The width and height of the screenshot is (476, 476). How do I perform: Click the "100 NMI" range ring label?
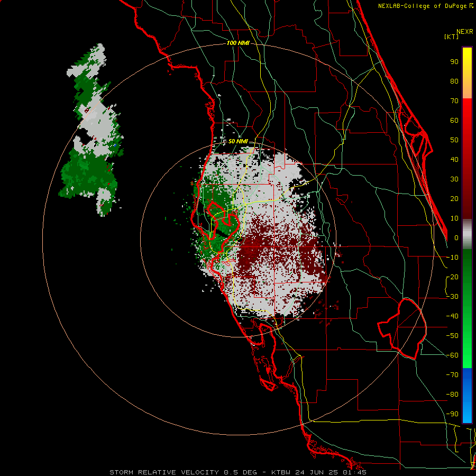(x=238, y=43)
